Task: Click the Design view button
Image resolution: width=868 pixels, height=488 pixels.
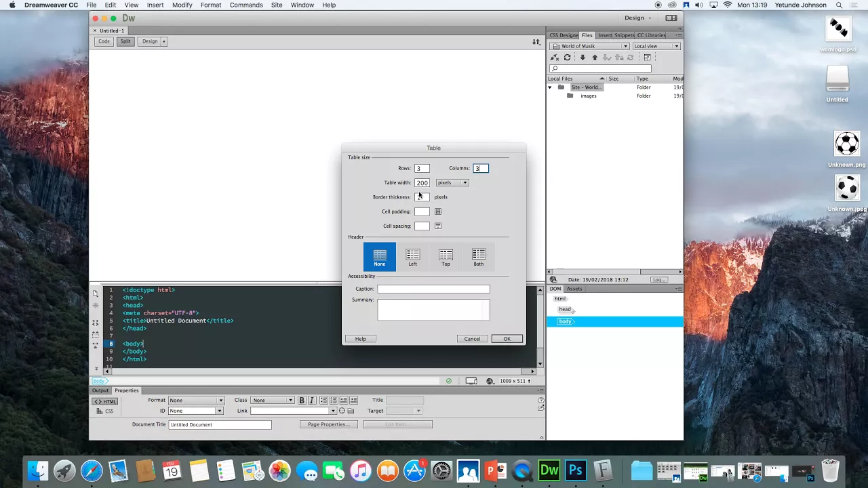Action: [149, 41]
